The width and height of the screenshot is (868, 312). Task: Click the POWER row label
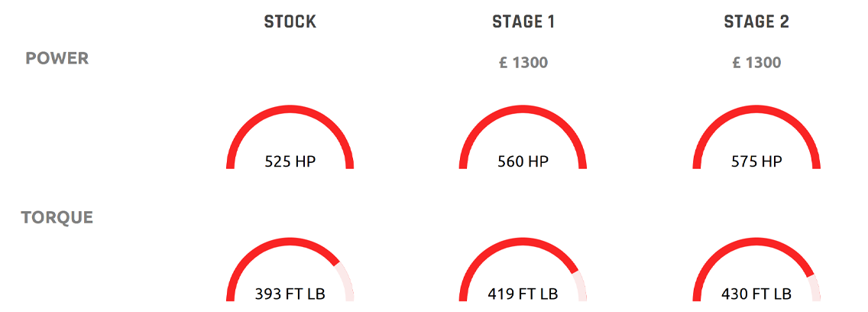(57, 58)
